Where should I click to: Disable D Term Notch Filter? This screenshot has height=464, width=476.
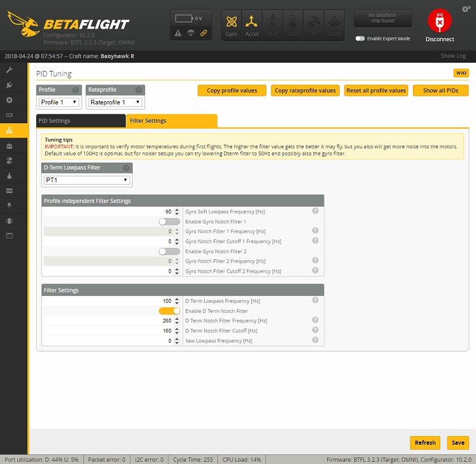pos(170,311)
